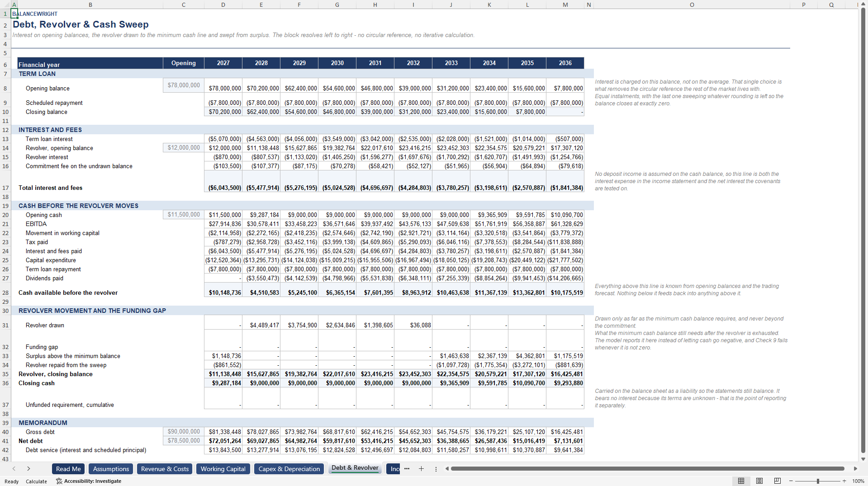The image size is (868, 486).
Task: Select row 28 header
Action: click(x=5, y=293)
